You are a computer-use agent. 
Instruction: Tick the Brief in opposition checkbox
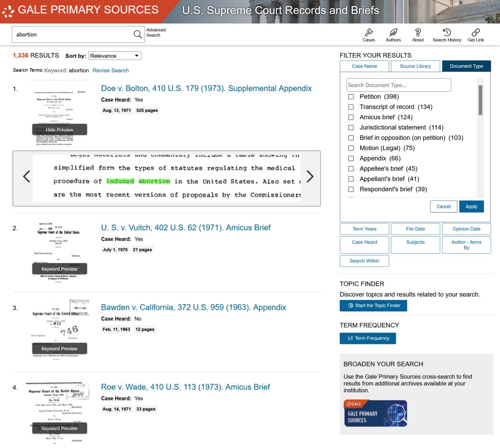(351, 137)
